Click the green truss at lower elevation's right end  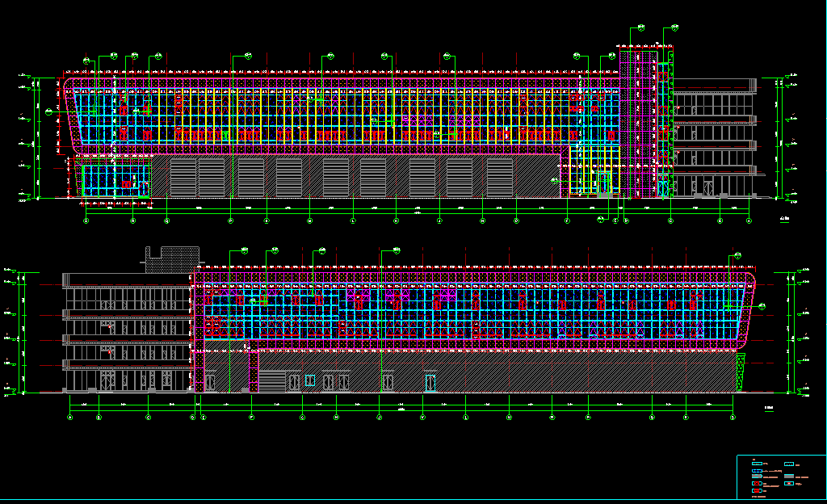pos(741,373)
